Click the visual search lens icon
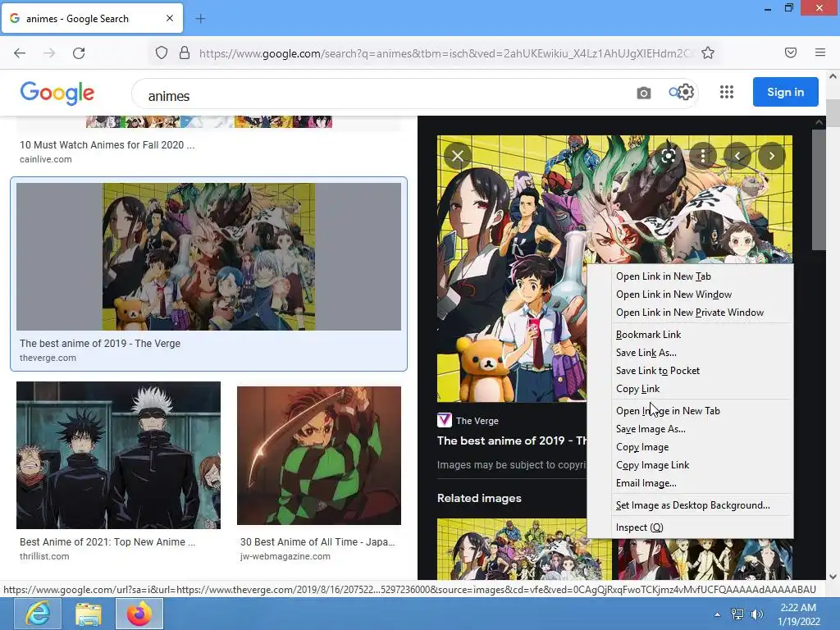Viewport: 840px width, 630px height. coord(668,156)
